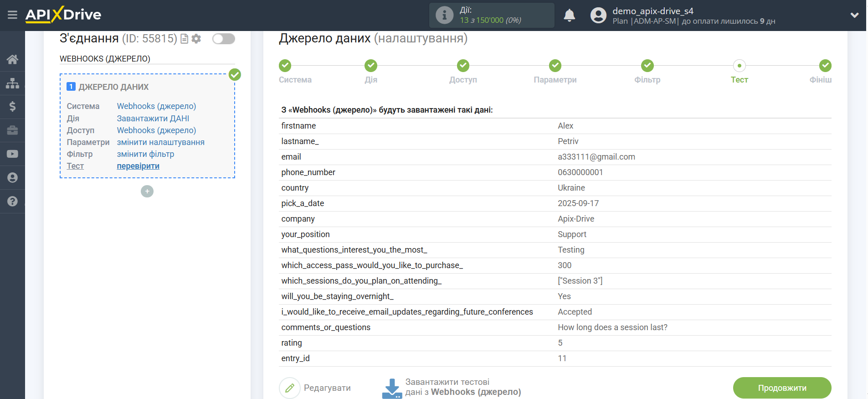Toggle the connection on/off switch
Image resolution: width=868 pixels, height=399 pixels.
click(223, 39)
